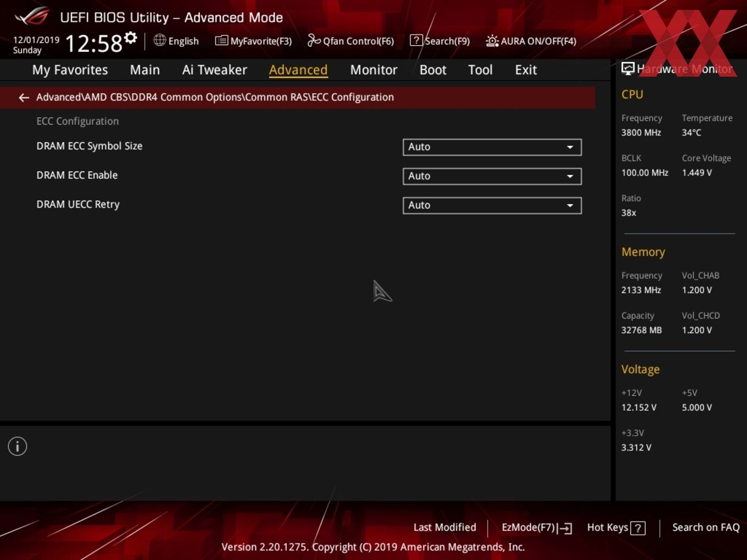Click the CPU section heading

tap(632, 94)
